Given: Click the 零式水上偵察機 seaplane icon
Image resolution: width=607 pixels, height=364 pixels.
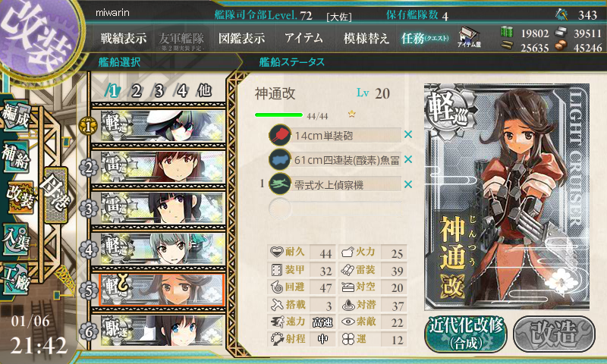Looking at the screenshot, I should click(x=280, y=184).
